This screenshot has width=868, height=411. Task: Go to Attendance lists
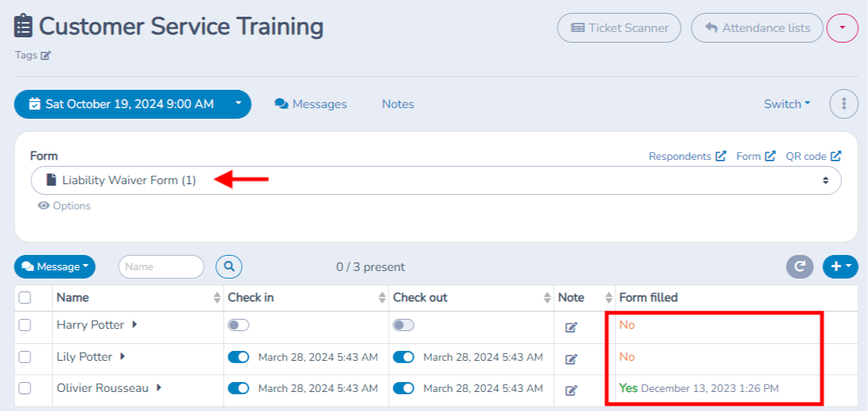(758, 27)
